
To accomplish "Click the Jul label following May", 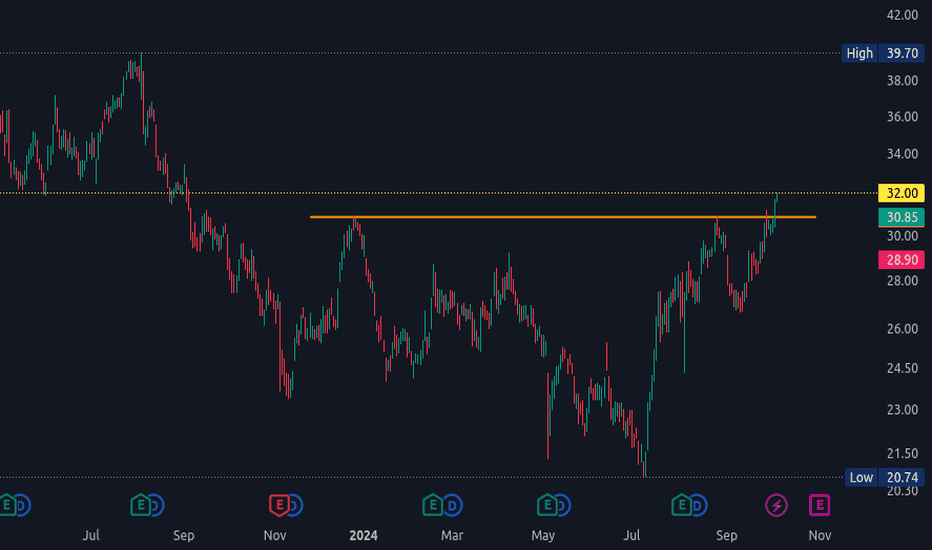I will [631, 535].
